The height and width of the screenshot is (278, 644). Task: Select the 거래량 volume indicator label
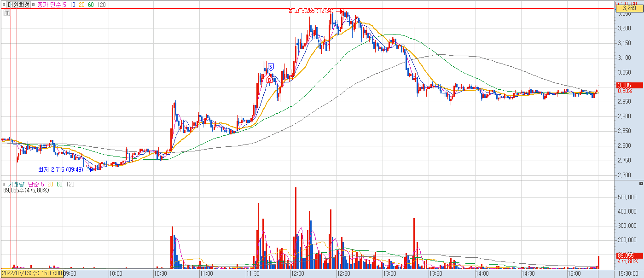pos(16,184)
